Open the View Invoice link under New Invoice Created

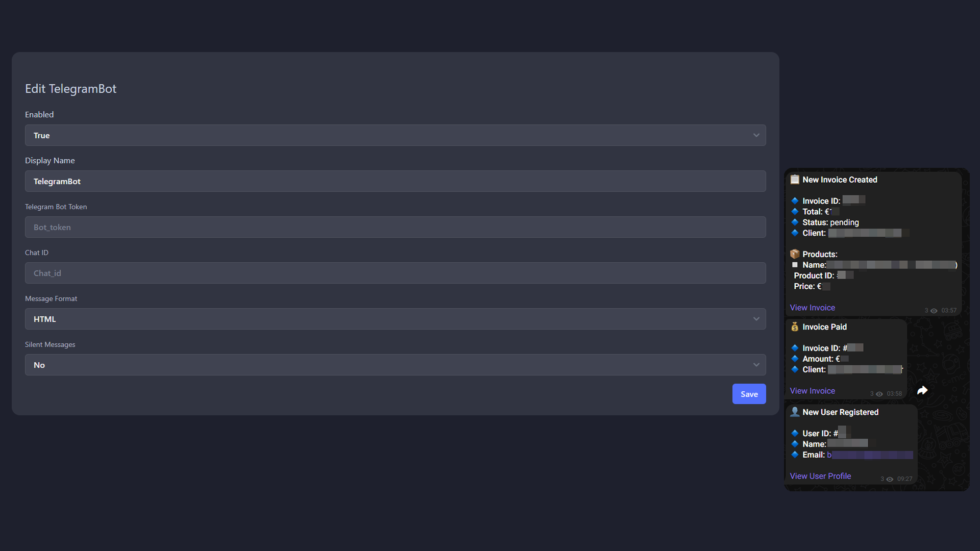pyautogui.click(x=812, y=307)
